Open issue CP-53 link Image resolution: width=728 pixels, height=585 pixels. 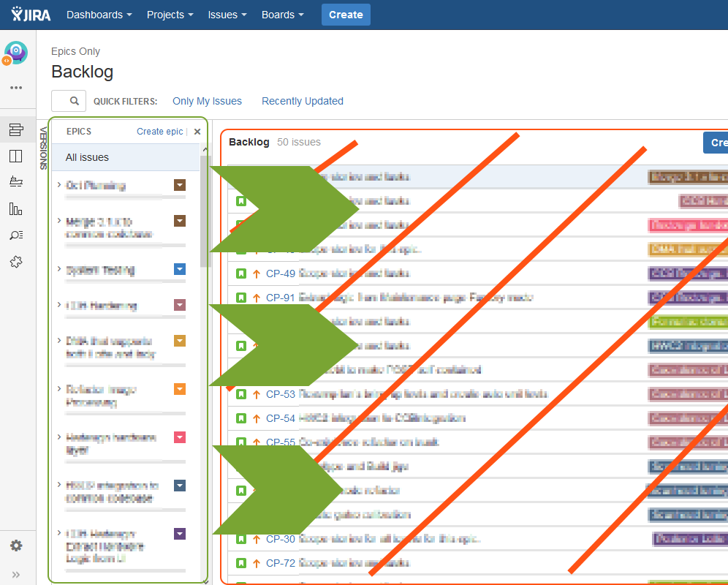(281, 394)
